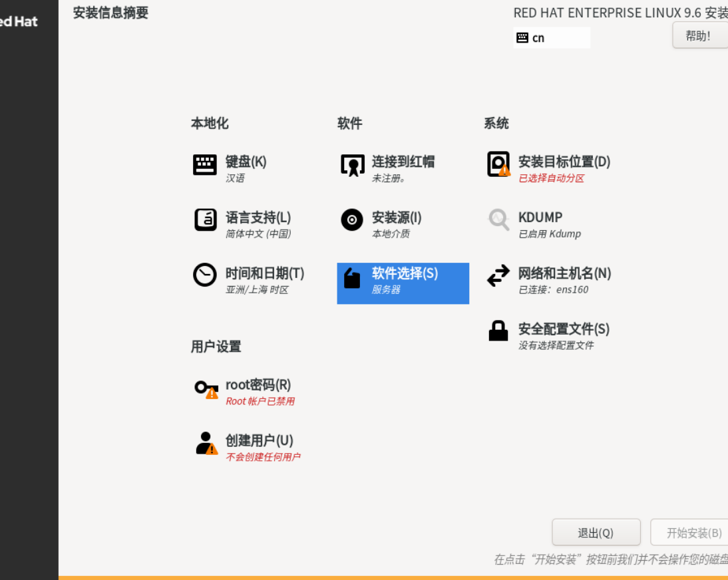728x580 pixels.
Task: Click the 安装信息摘要 page title
Action: (x=110, y=13)
